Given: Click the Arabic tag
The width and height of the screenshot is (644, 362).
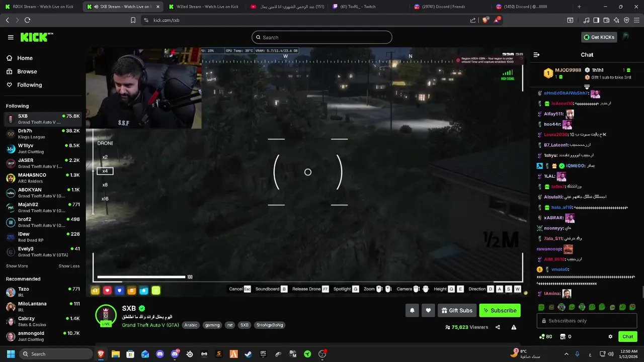Looking at the screenshot, I should (191, 325).
